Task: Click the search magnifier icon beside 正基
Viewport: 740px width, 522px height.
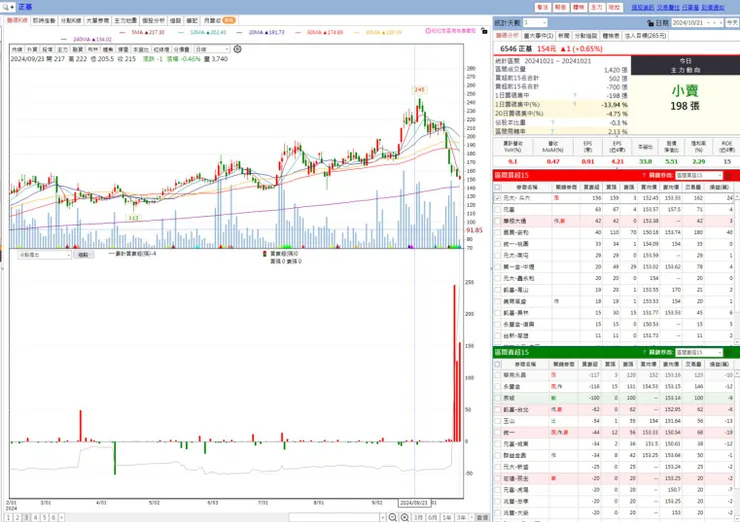Action: (5, 7)
